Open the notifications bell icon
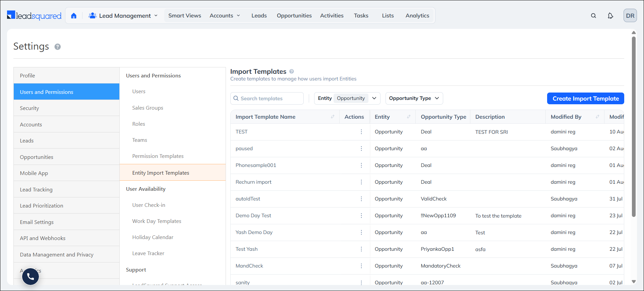The image size is (644, 291). (x=610, y=16)
